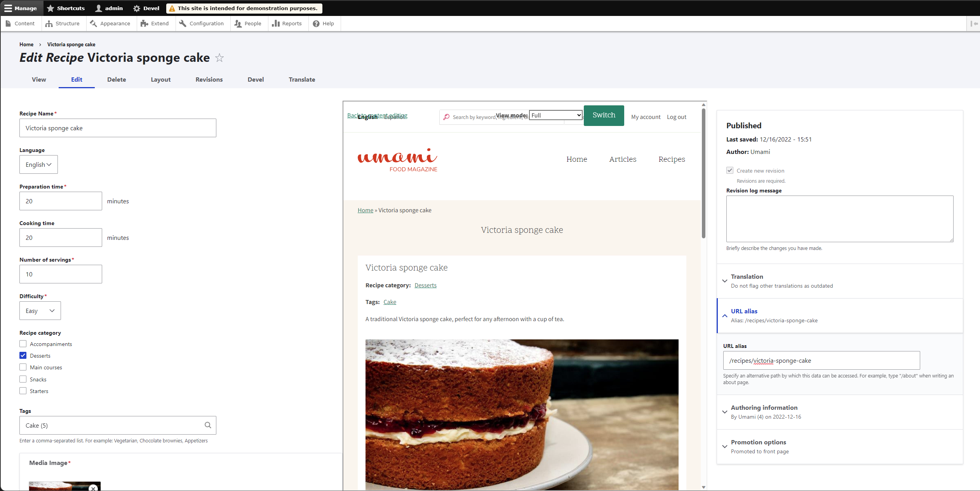Switch to the Revisions tab

pyautogui.click(x=209, y=79)
